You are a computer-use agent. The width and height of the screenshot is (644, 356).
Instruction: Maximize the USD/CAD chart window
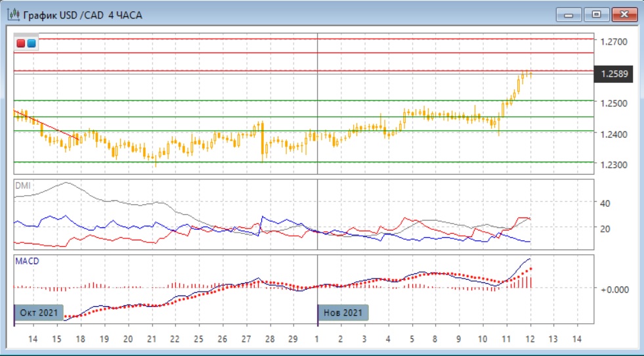click(x=596, y=14)
